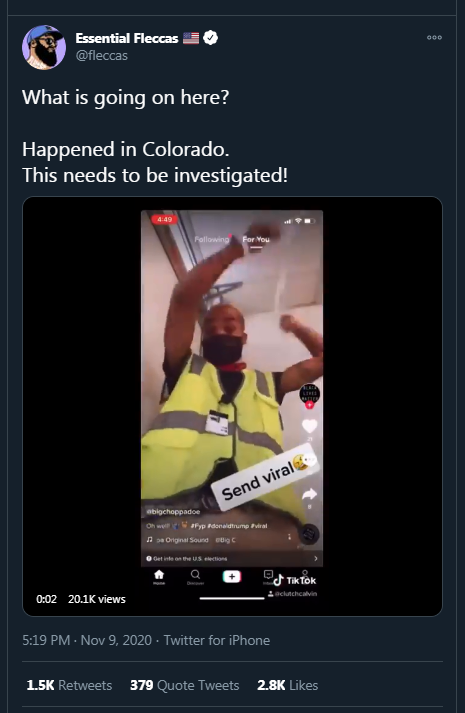Open the @fleccas handle link

click(x=102, y=55)
